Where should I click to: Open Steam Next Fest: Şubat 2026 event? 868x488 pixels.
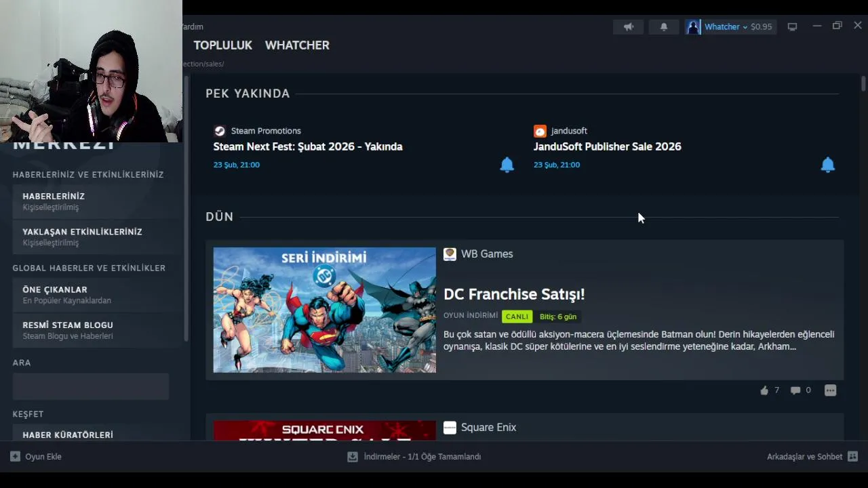pos(308,146)
